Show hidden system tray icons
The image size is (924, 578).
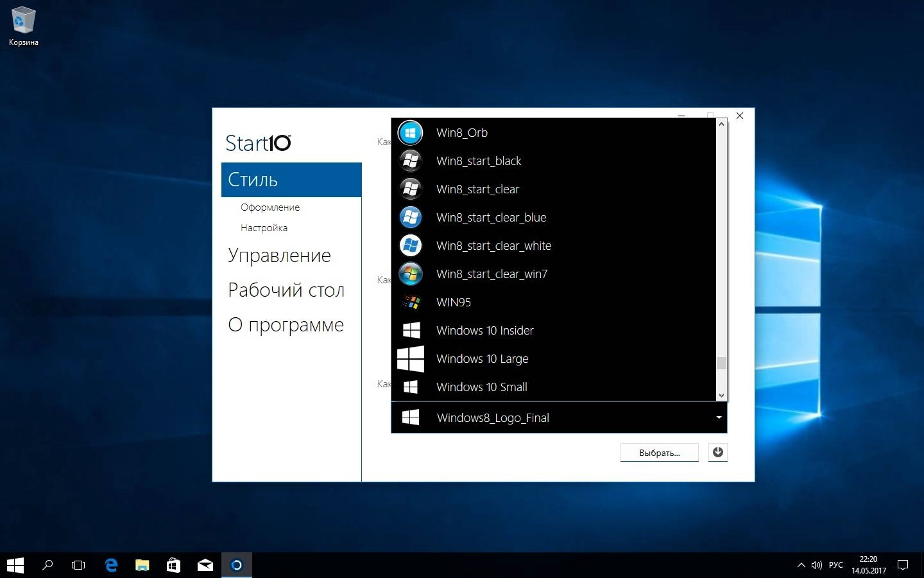(801, 565)
